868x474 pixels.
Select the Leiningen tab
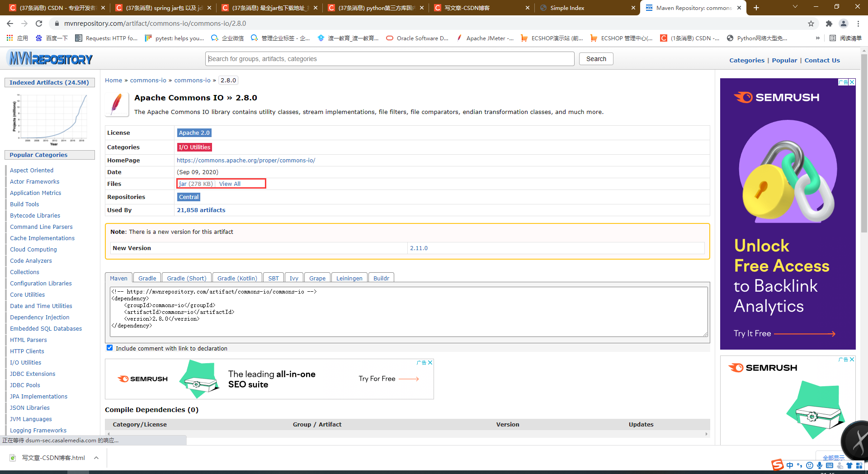[349, 278]
